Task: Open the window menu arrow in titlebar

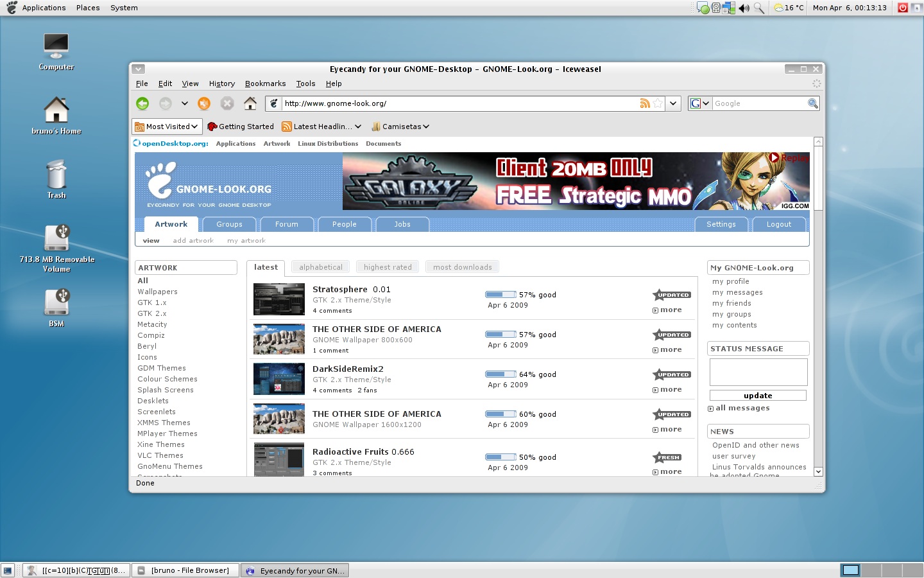Action: [139, 69]
